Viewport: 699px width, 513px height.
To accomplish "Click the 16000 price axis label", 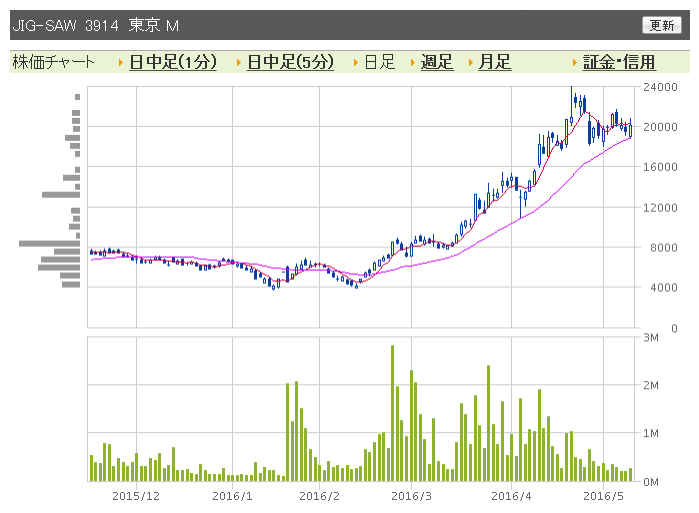I will [x=660, y=167].
